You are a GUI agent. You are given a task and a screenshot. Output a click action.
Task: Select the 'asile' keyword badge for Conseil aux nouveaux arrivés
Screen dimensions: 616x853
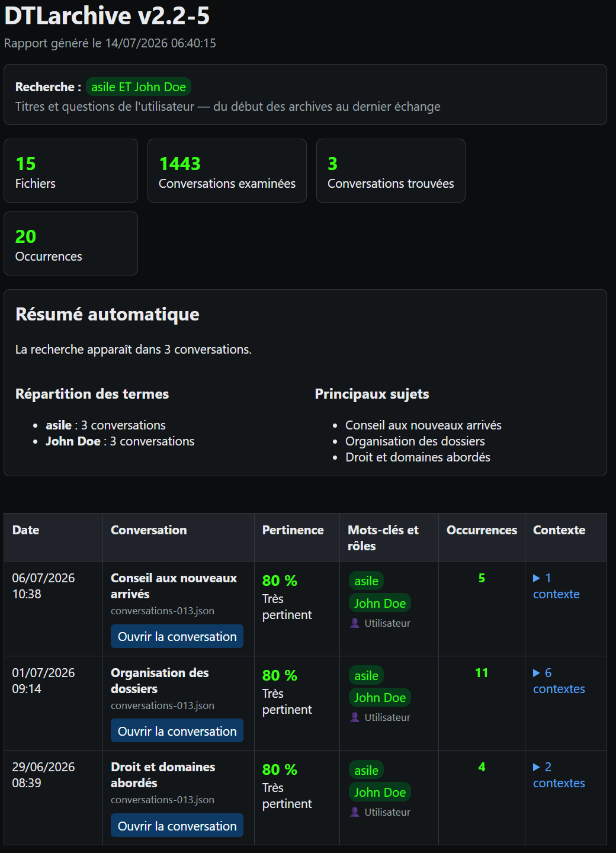pos(366,581)
